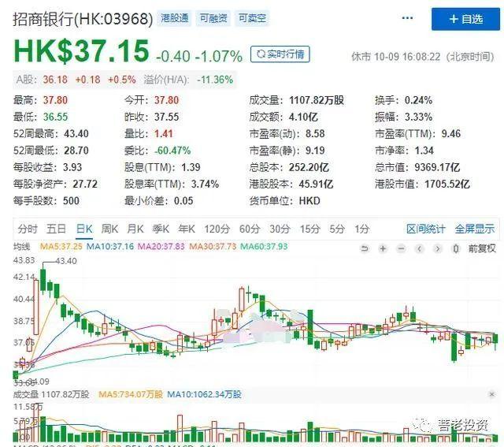Click the MA30:37.73 moving average label
504x447 pixels.
pyautogui.click(x=213, y=247)
